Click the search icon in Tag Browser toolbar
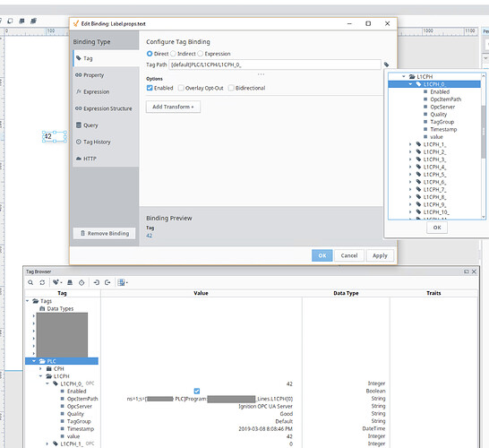 tap(30, 282)
